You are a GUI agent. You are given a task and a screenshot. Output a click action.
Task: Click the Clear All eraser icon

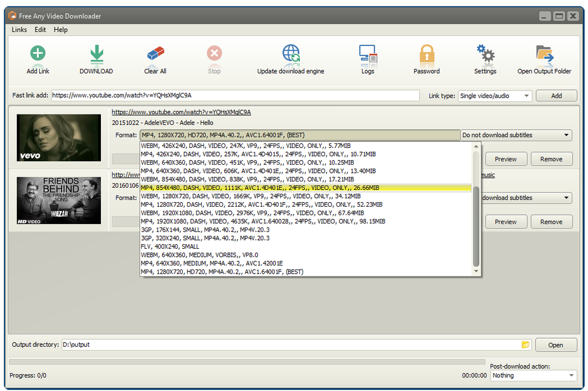(x=155, y=55)
